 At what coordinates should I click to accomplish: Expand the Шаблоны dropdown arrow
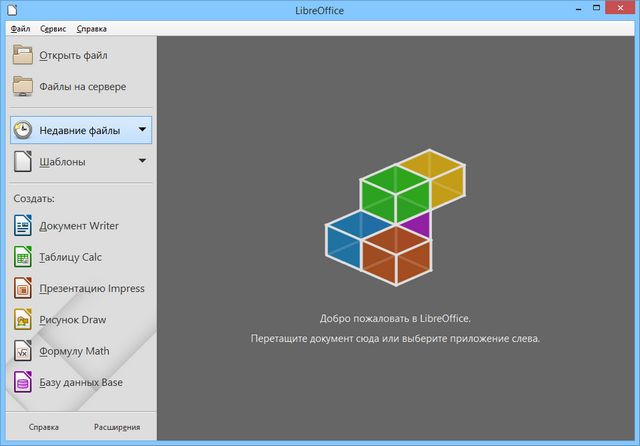(x=143, y=161)
